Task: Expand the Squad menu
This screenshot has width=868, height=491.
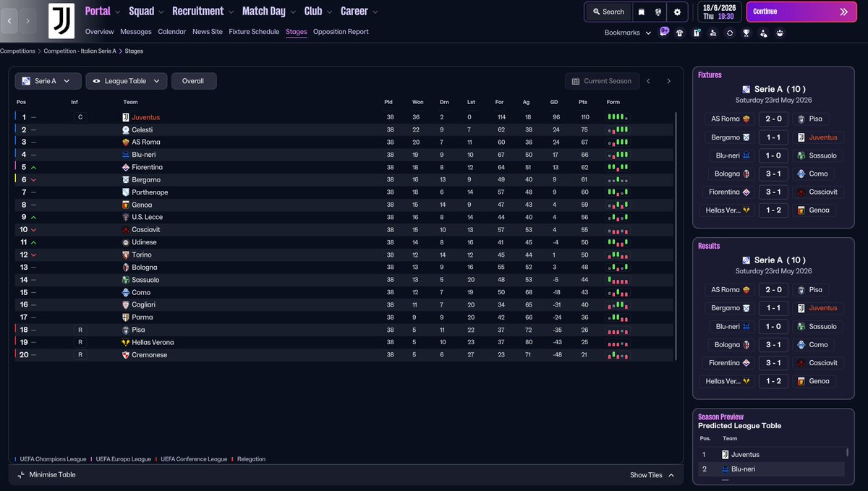Action: [146, 11]
